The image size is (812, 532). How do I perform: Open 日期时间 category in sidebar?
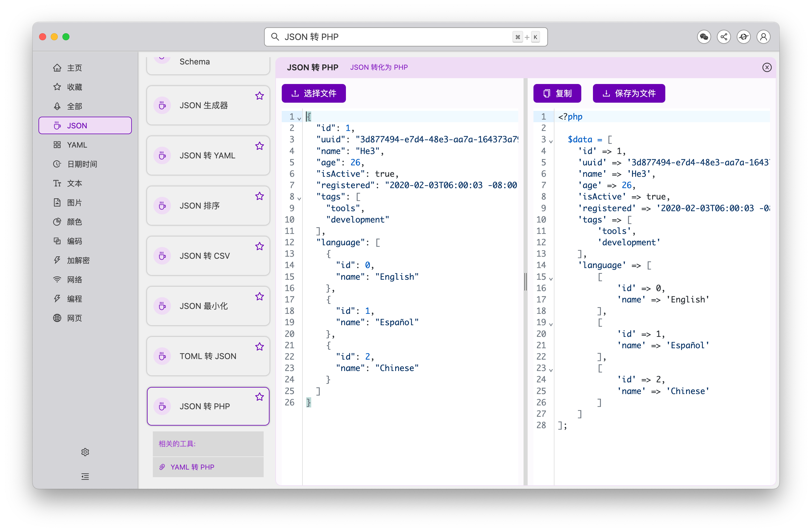pyautogui.click(x=85, y=164)
